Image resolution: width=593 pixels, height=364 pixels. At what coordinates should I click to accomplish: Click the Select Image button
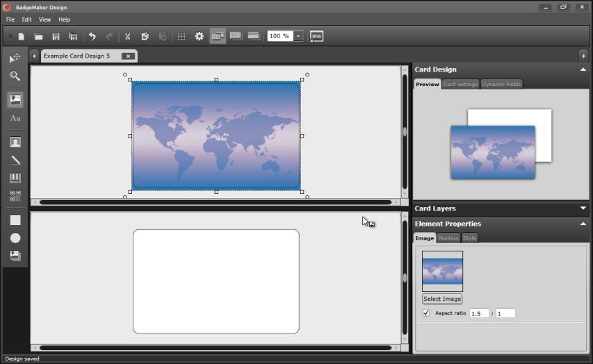[442, 299]
